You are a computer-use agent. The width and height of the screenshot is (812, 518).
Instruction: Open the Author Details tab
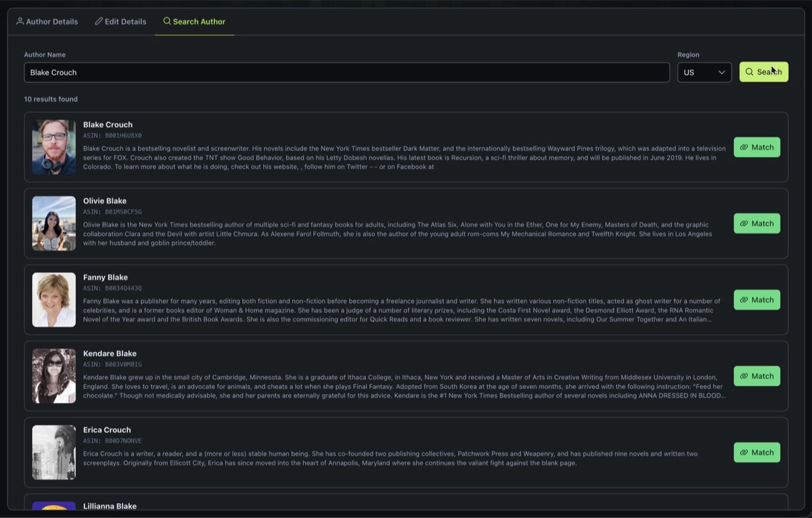click(47, 22)
